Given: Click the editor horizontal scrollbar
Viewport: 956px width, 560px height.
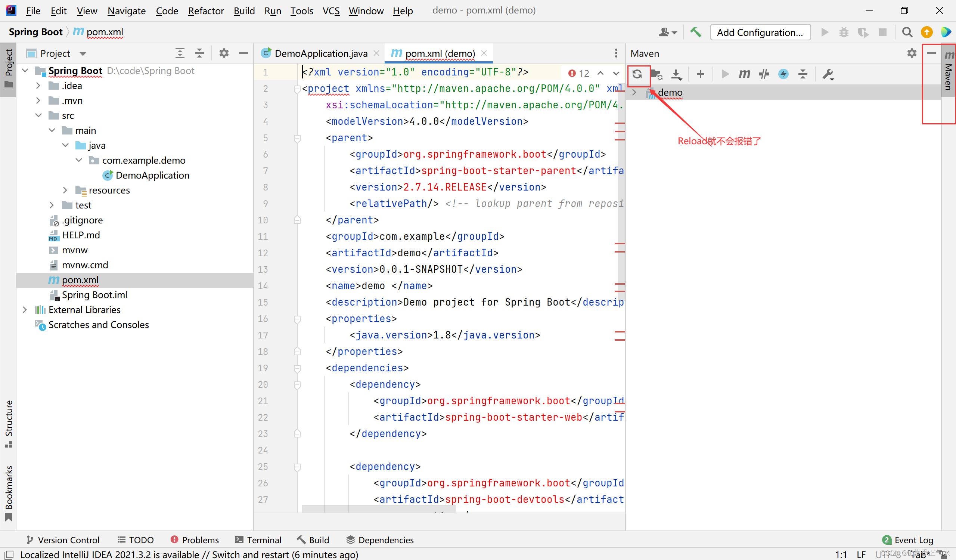Looking at the screenshot, I should (x=379, y=508).
